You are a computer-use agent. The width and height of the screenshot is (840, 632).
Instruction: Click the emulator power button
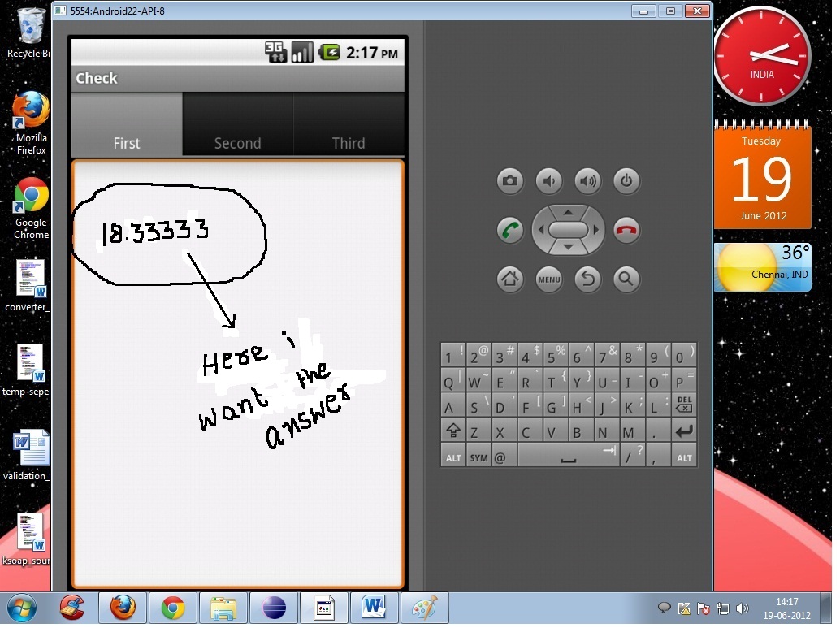pyautogui.click(x=626, y=181)
